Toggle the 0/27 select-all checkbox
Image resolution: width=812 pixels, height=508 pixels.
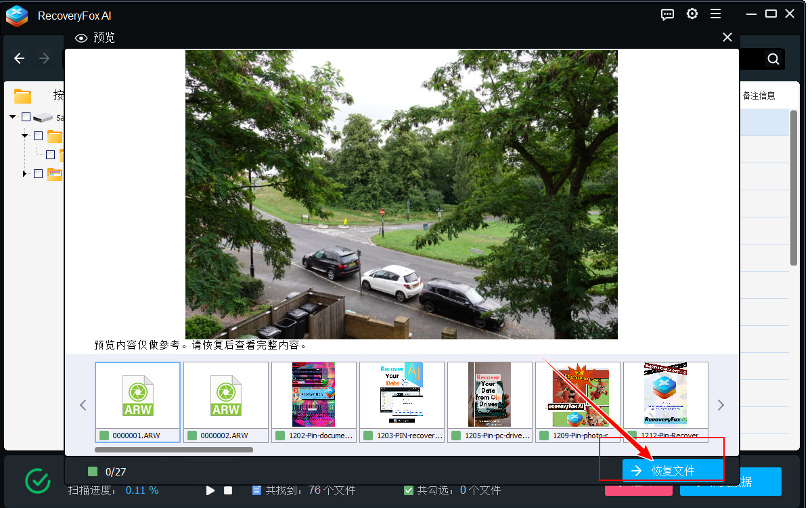tap(93, 471)
